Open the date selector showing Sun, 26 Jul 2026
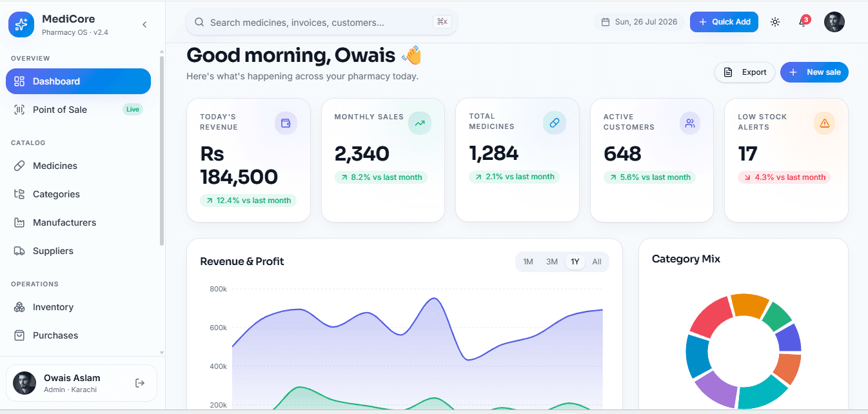 pyautogui.click(x=639, y=22)
